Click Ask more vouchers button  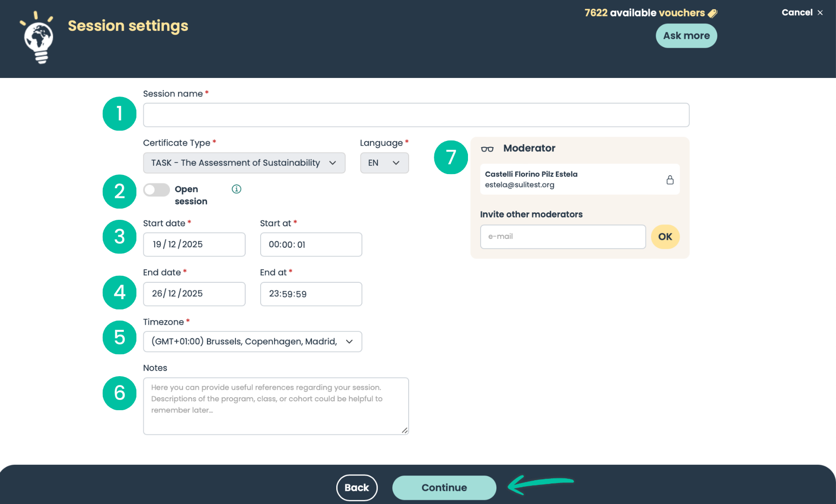tap(686, 36)
